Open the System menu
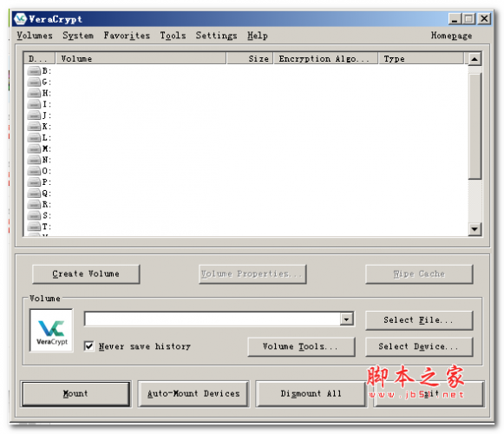This screenshot has height=434, width=504. 78,36
